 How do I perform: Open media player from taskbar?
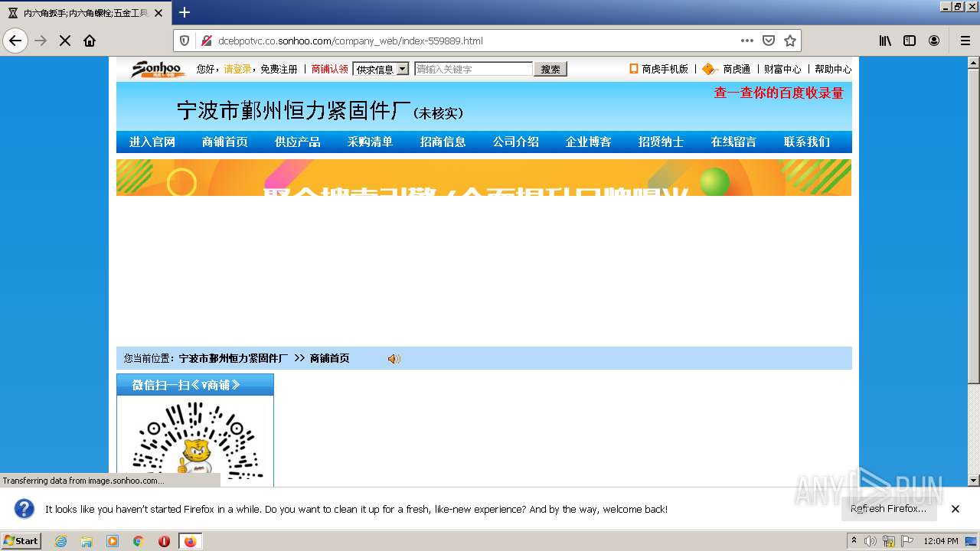pos(113,541)
